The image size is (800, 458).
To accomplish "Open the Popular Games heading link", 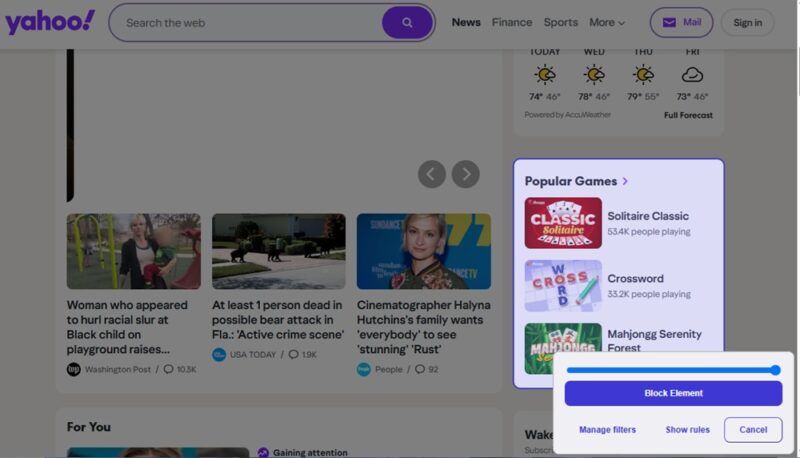I will click(570, 181).
